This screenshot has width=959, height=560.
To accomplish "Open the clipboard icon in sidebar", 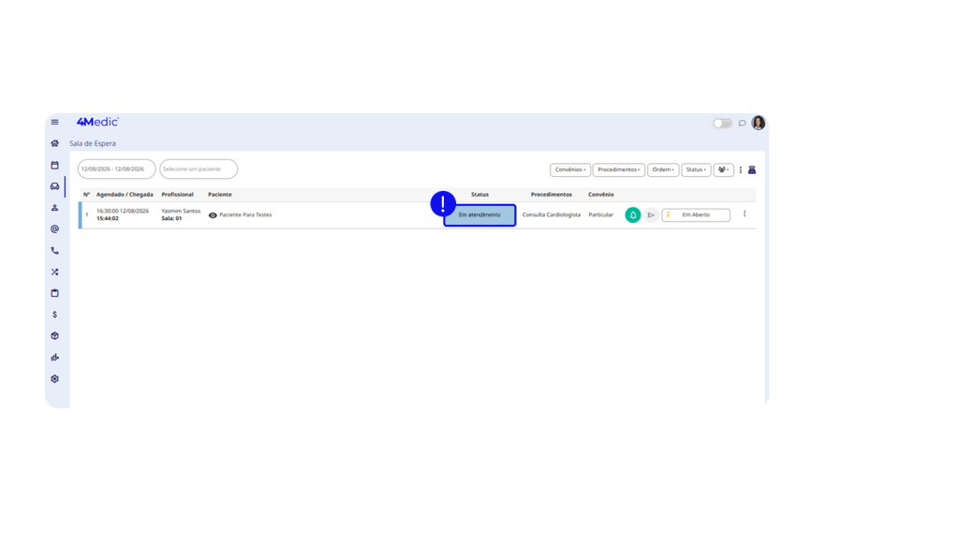I will click(x=54, y=293).
